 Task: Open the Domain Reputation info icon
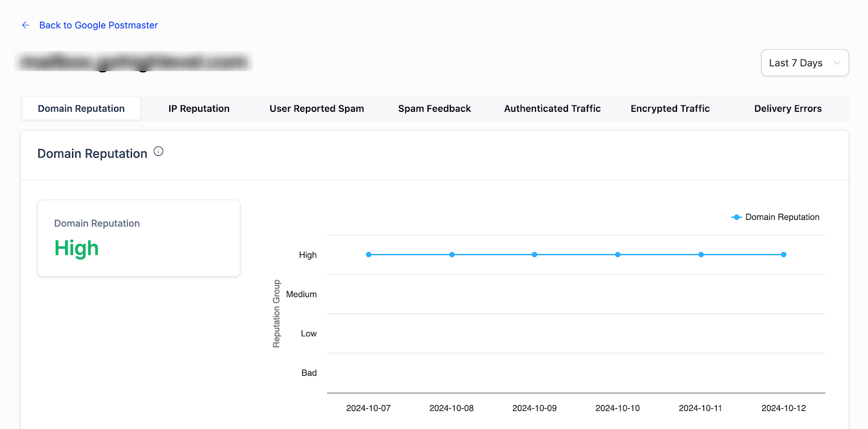coord(158,152)
